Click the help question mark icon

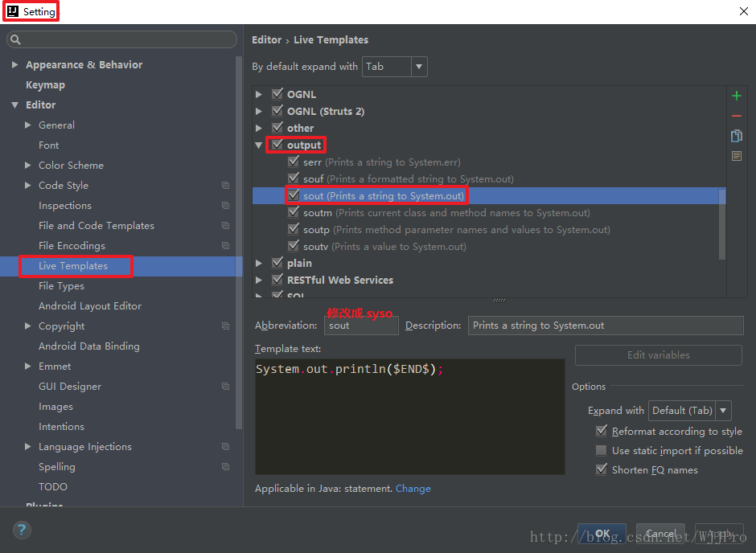pos(22,530)
